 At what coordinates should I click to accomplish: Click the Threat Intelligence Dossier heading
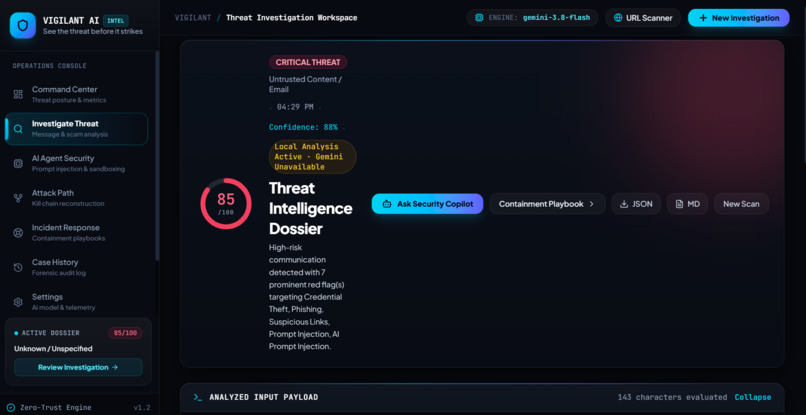coord(310,209)
